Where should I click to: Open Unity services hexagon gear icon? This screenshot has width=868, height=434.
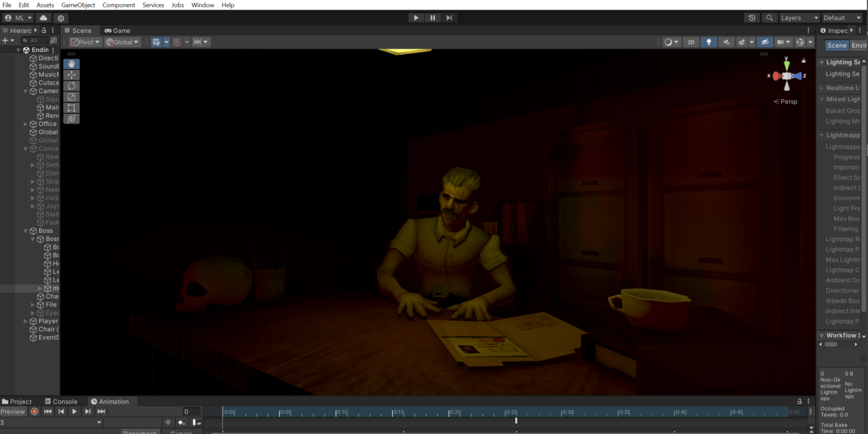pos(61,18)
